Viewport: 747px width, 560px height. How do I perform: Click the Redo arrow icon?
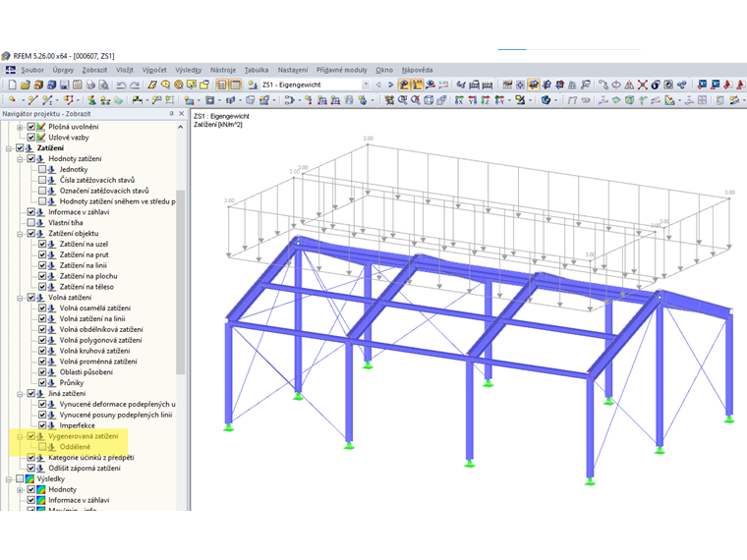tap(135, 84)
